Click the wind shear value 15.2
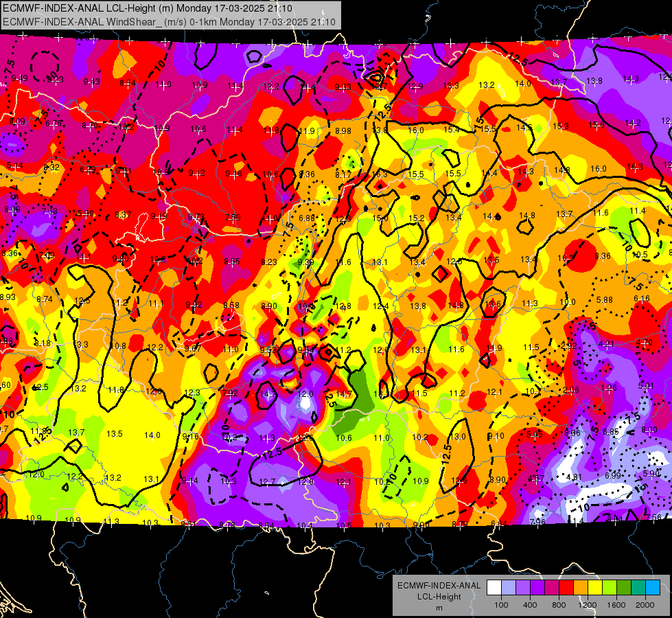Viewport: 672px width, 618px height. click(x=417, y=218)
